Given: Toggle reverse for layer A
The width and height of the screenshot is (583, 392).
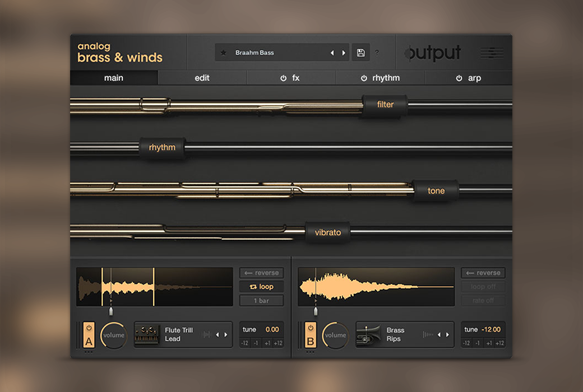Looking at the screenshot, I should (x=261, y=273).
